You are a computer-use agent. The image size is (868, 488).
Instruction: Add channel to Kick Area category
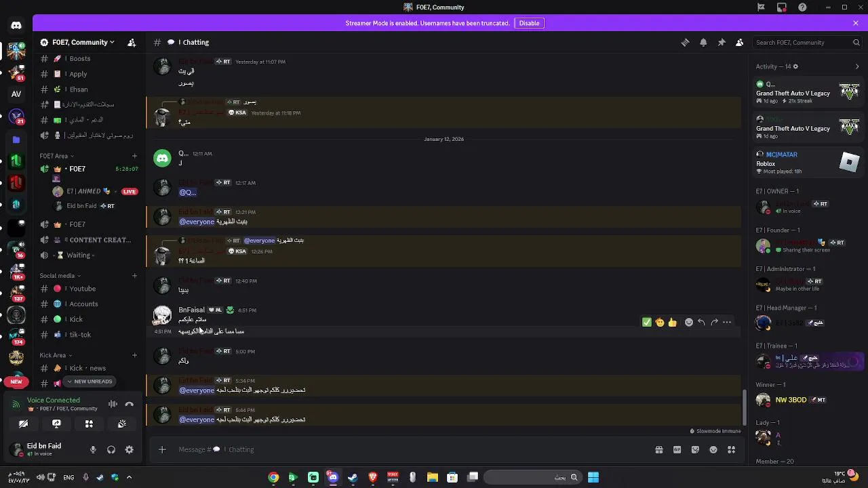(x=134, y=355)
